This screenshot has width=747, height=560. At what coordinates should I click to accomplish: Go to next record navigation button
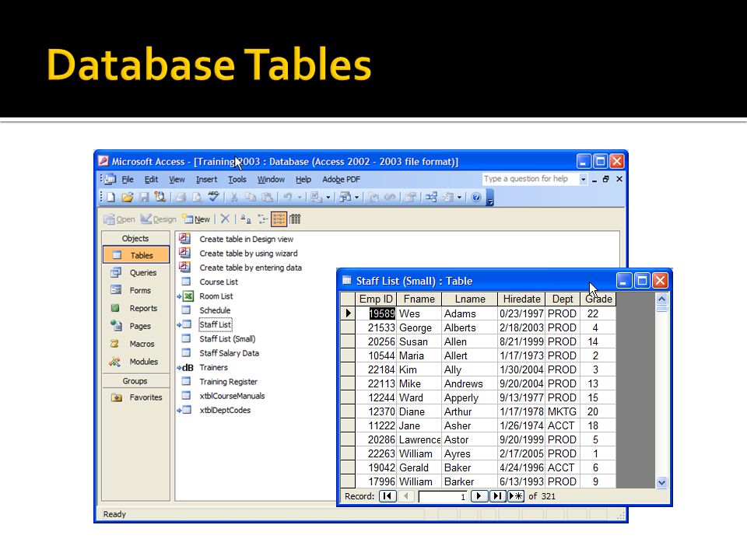479,496
